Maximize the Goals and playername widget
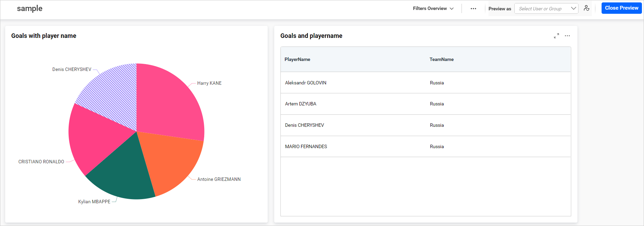The image size is (644, 226). point(556,36)
